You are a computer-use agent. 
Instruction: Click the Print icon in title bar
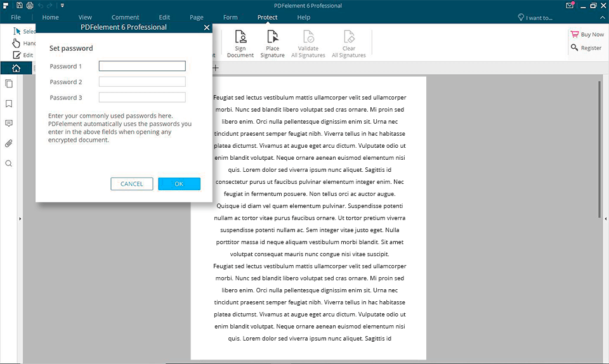[x=30, y=6]
